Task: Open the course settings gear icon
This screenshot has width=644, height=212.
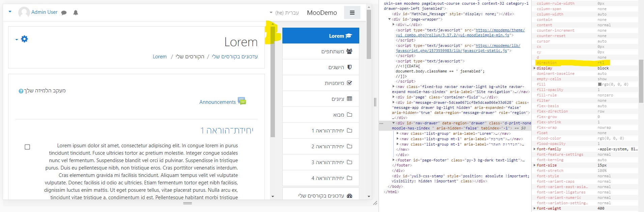Action: point(24,39)
